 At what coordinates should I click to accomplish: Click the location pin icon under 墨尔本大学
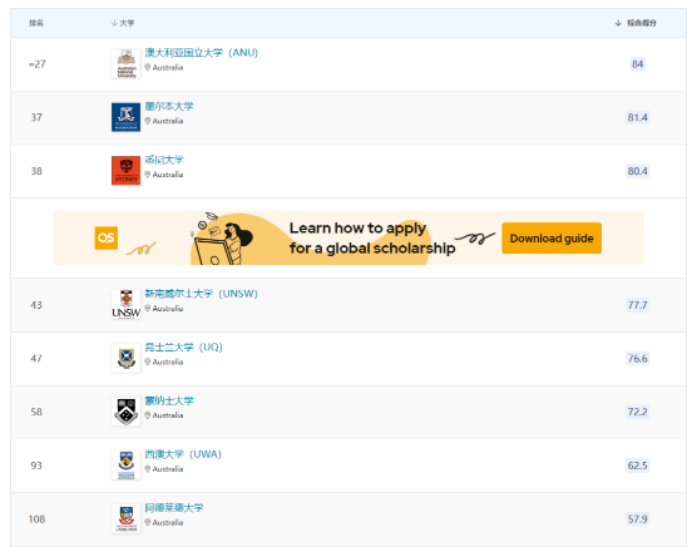coord(147,121)
